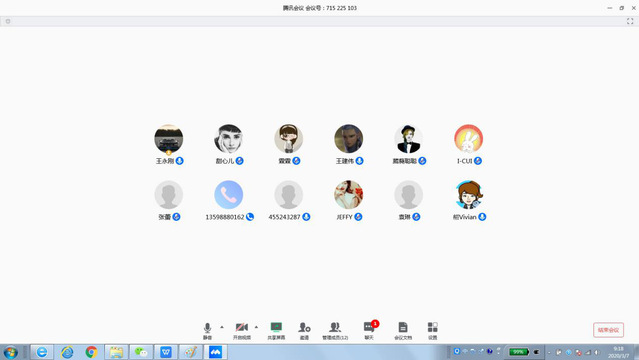Click the red end meeting button

click(x=608, y=330)
